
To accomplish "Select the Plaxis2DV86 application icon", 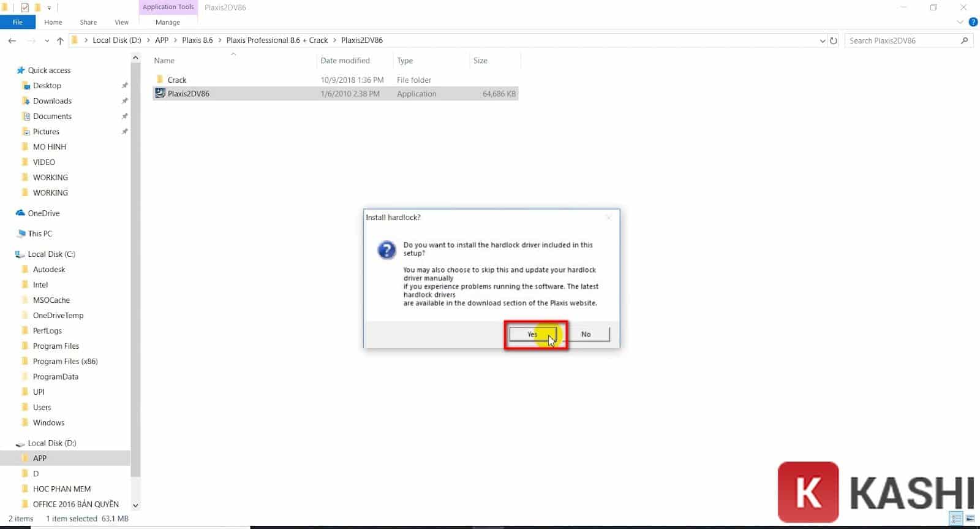I will [160, 93].
